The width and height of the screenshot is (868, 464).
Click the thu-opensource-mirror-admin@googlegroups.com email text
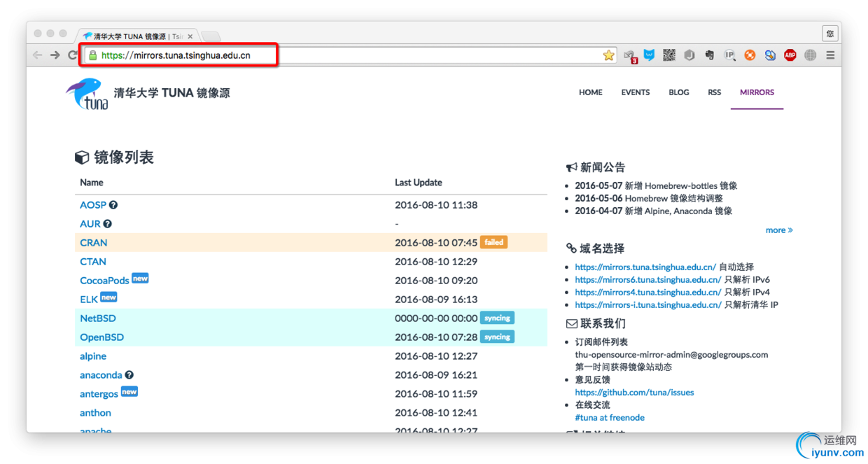[671, 355]
